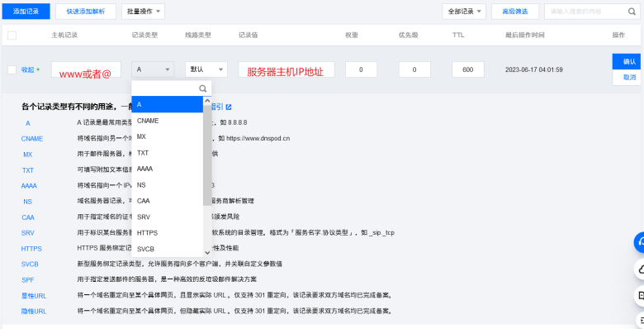Click the CAA link in help list
644x329 pixels.
(28, 217)
